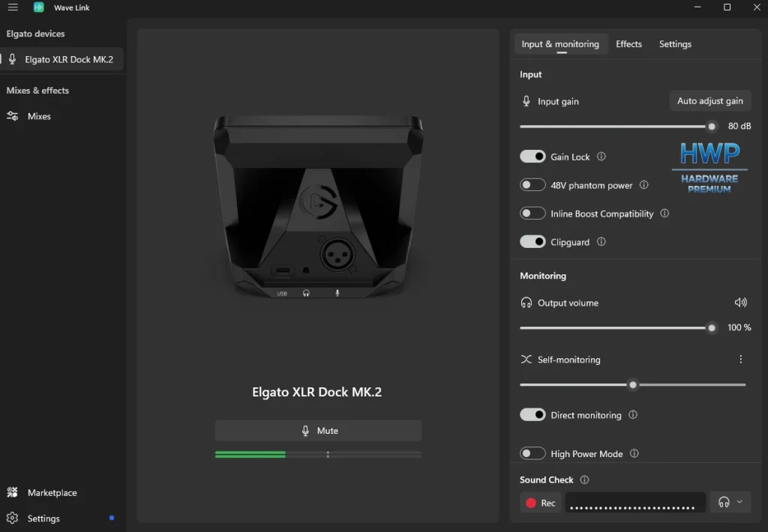Click the Sound Check dotted waveform area

(634, 503)
